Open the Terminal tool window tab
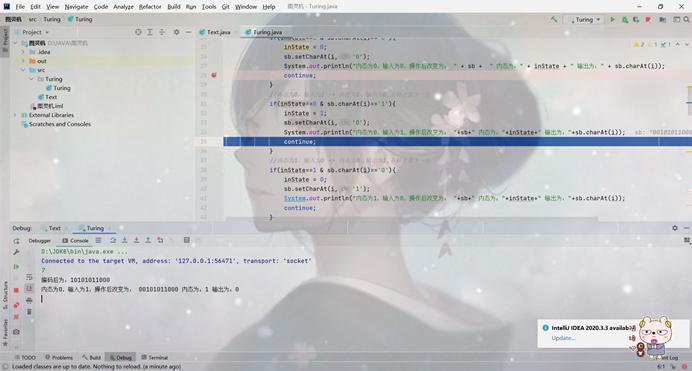692x371 pixels. [x=154, y=357]
